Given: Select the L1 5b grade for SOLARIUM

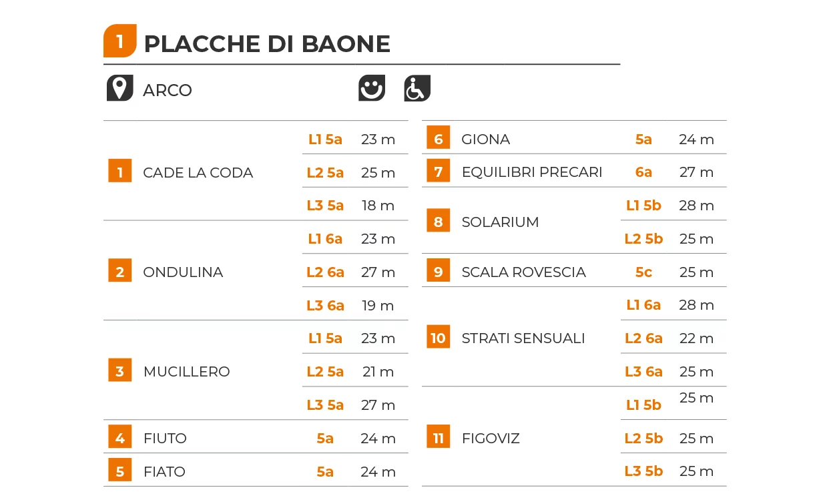Looking at the screenshot, I should pyautogui.click(x=643, y=206).
